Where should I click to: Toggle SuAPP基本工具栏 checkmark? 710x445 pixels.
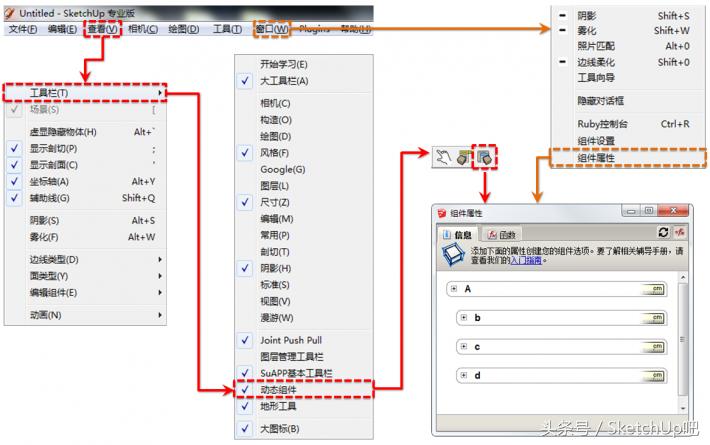(x=245, y=373)
